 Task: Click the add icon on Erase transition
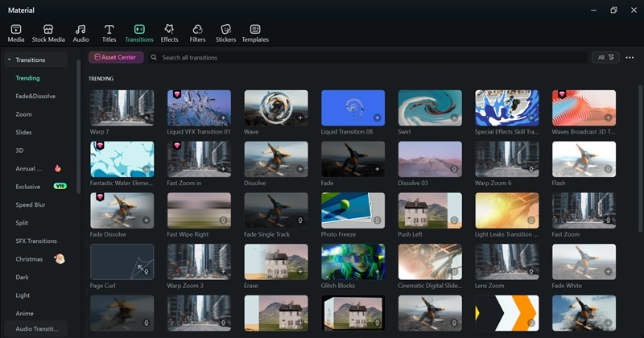pos(300,272)
